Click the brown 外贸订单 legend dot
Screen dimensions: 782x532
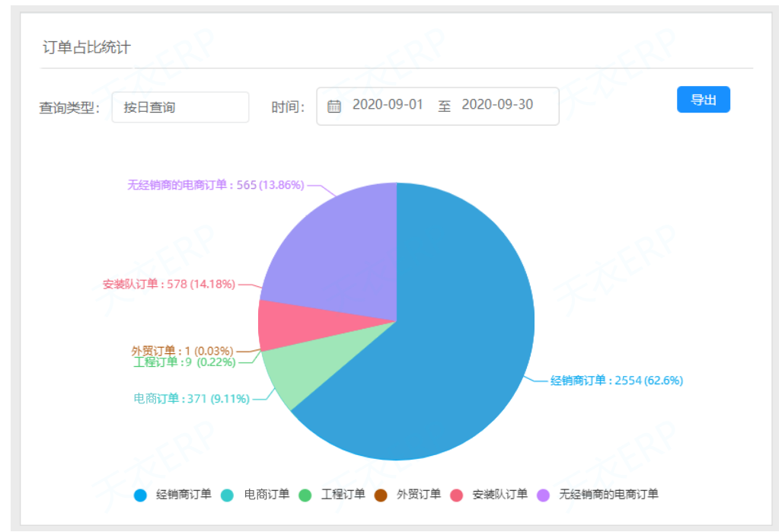381,495
